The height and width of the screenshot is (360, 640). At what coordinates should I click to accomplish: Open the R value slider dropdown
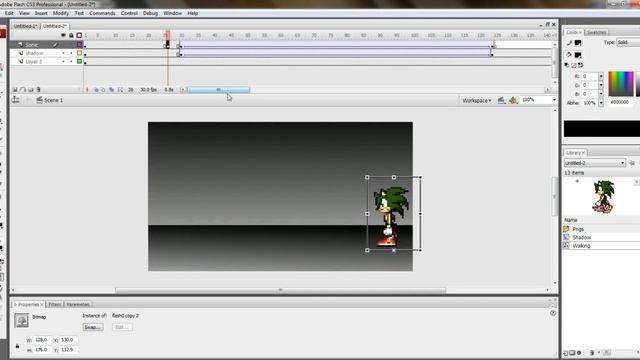[x=601, y=76]
